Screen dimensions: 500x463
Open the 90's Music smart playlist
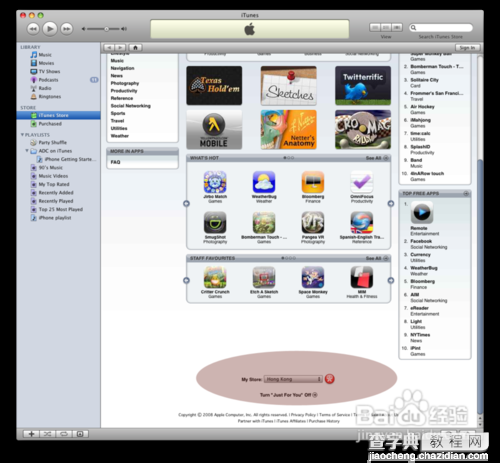(50, 167)
